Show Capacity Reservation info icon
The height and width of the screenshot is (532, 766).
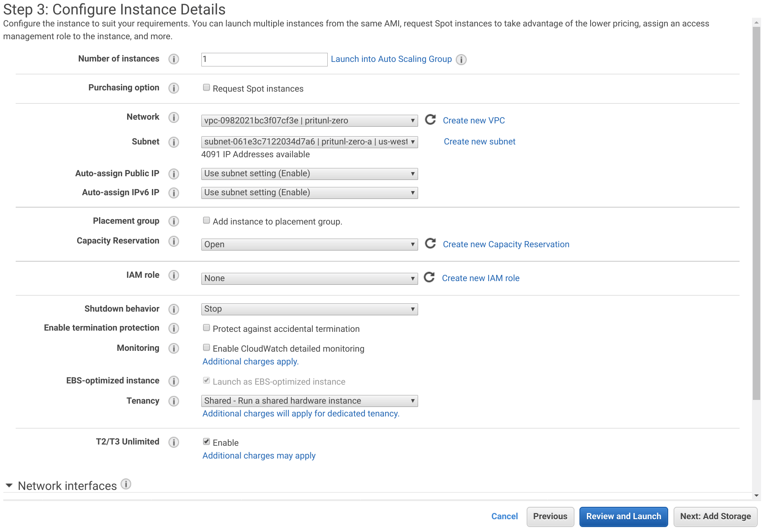(x=174, y=241)
